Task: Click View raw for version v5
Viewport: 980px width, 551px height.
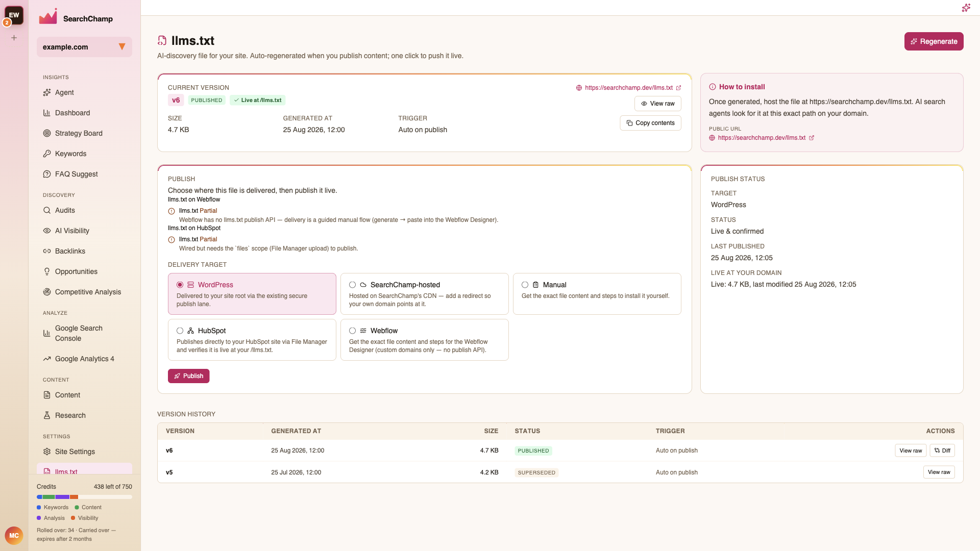Action: [939, 472]
